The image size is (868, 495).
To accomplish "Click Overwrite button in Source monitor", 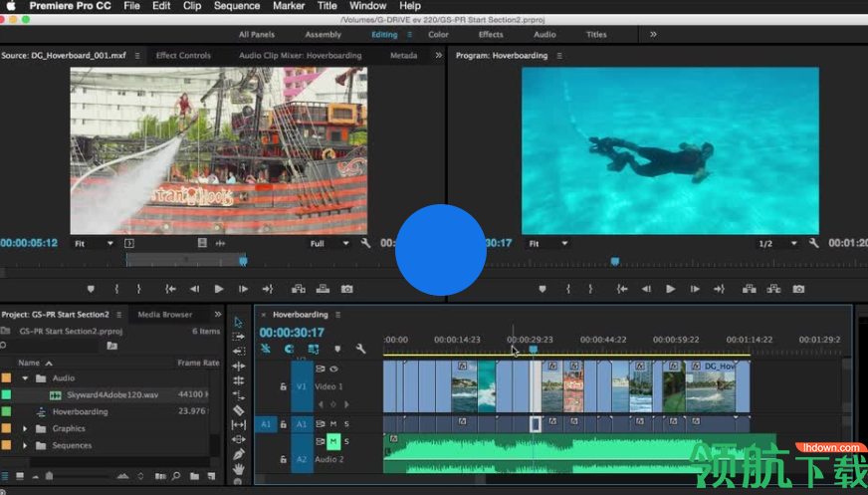I will [323, 289].
